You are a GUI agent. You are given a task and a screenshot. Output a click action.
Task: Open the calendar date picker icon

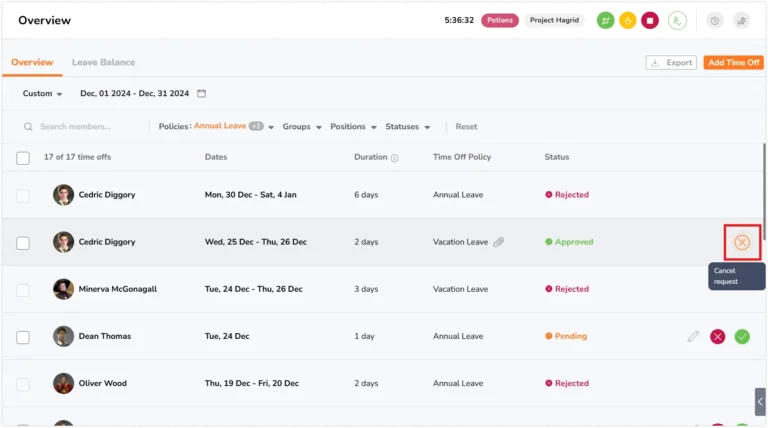[x=201, y=93]
